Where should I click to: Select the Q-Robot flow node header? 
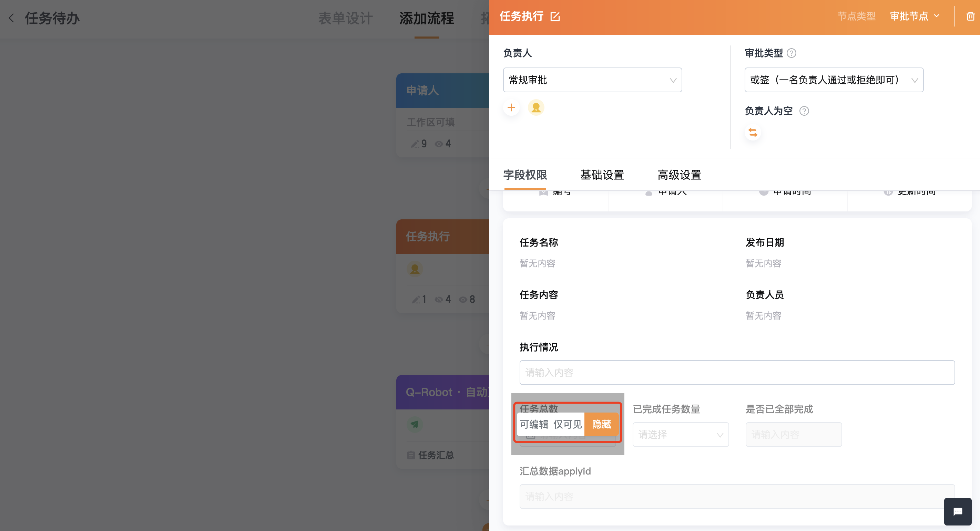pos(443,392)
